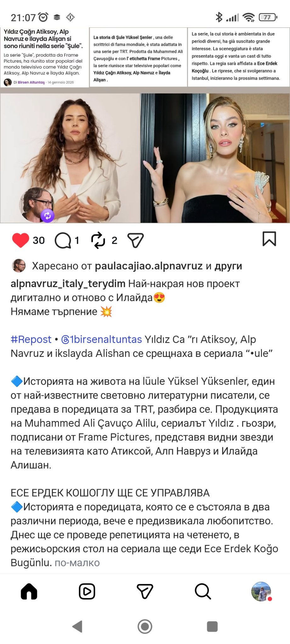
Task: Open profile avatar in bottom bar
Action: (x=261, y=592)
